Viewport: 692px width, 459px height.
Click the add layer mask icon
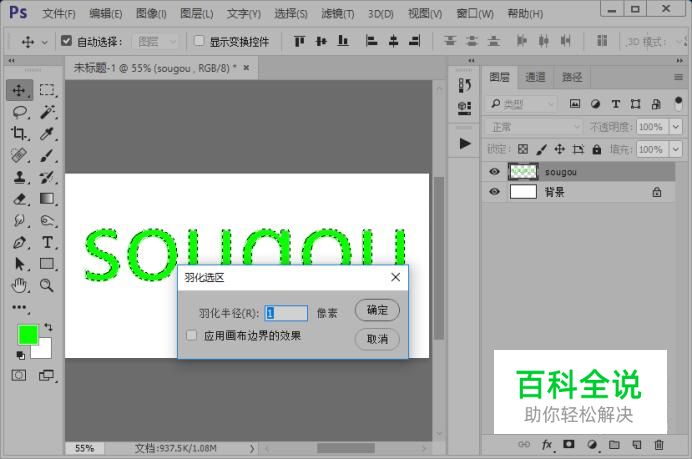[x=568, y=444]
